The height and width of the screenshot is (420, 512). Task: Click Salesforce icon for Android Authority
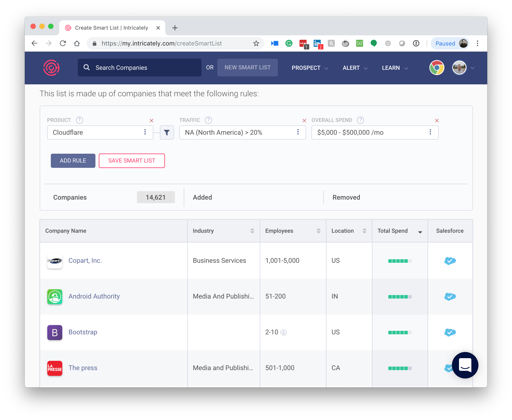(450, 297)
